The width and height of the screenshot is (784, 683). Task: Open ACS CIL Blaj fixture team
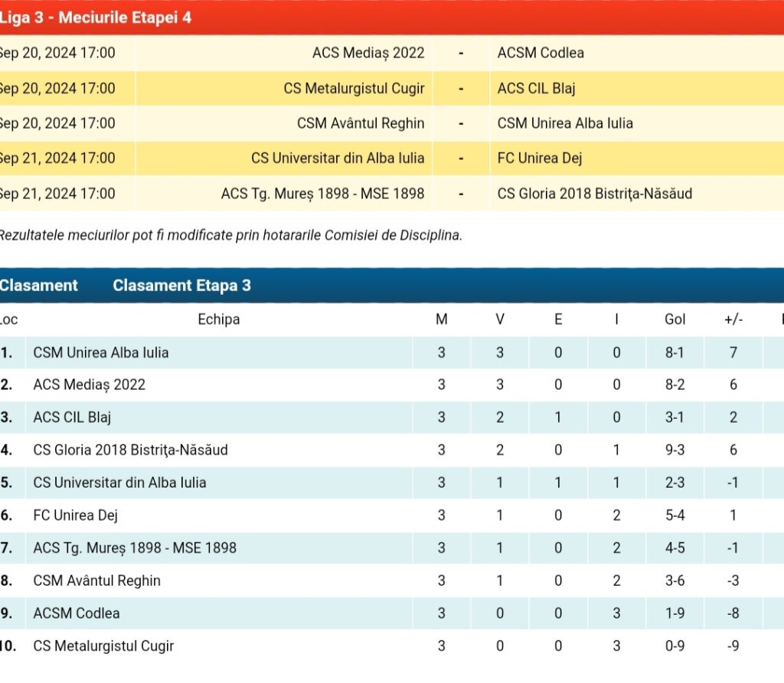point(536,89)
